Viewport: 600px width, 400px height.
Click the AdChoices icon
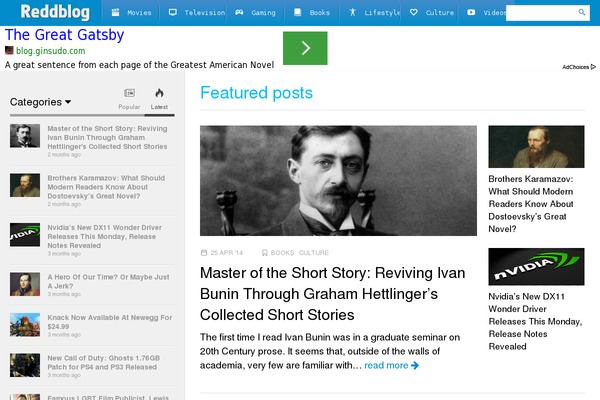pos(593,67)
